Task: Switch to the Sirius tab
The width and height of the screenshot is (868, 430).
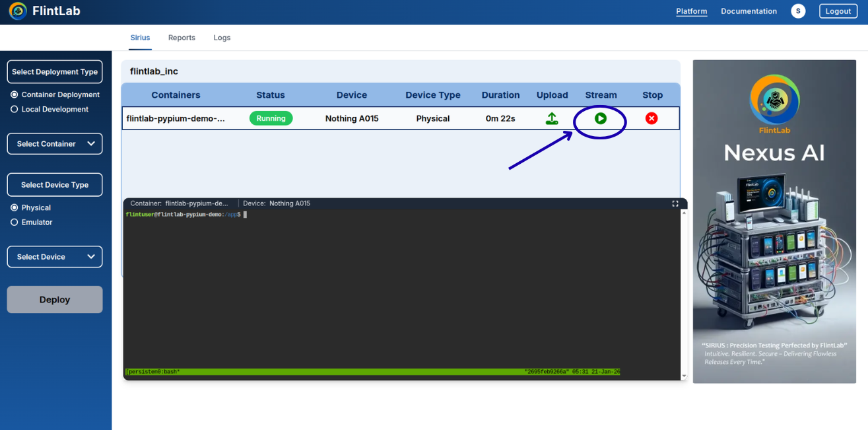Action: pyautogui.click(x=140, y=38)
